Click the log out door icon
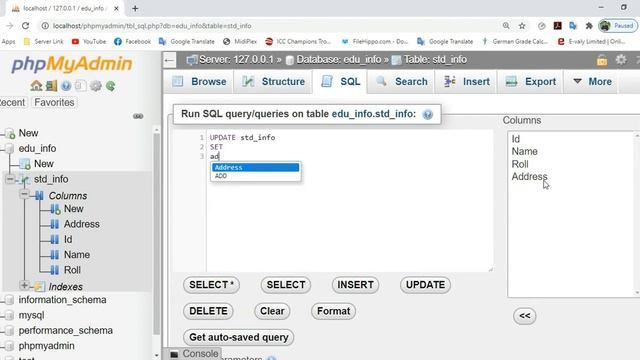 tap(51, 86)
